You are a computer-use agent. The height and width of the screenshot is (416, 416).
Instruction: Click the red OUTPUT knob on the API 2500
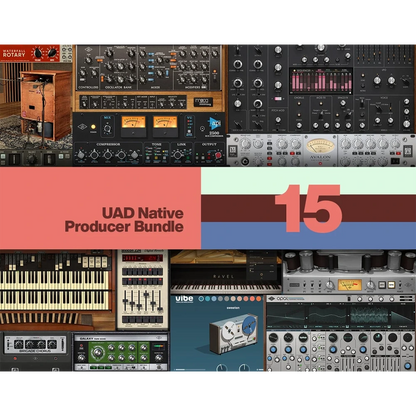point(218,155)
